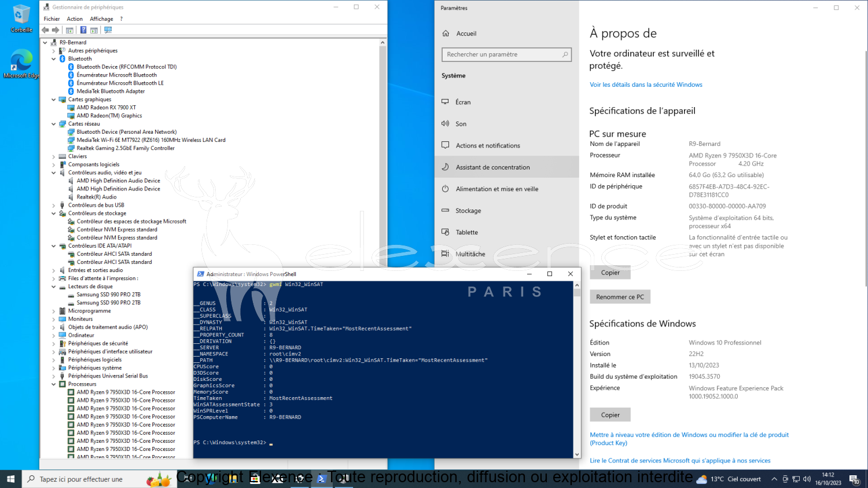Open Microsoft Edge desktop shortcut
Screen dimensions: 868x488
(x=21, y=64)
